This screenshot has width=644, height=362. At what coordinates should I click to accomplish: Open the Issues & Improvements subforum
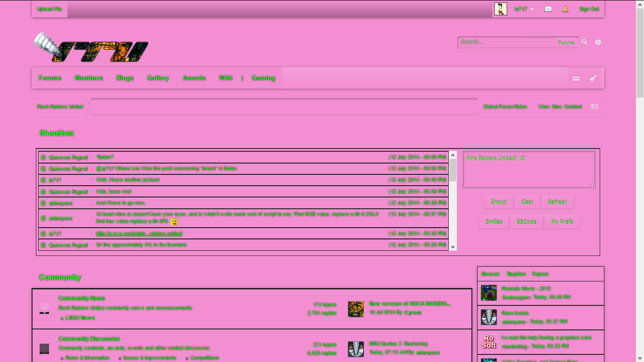(x=150, y=358)
